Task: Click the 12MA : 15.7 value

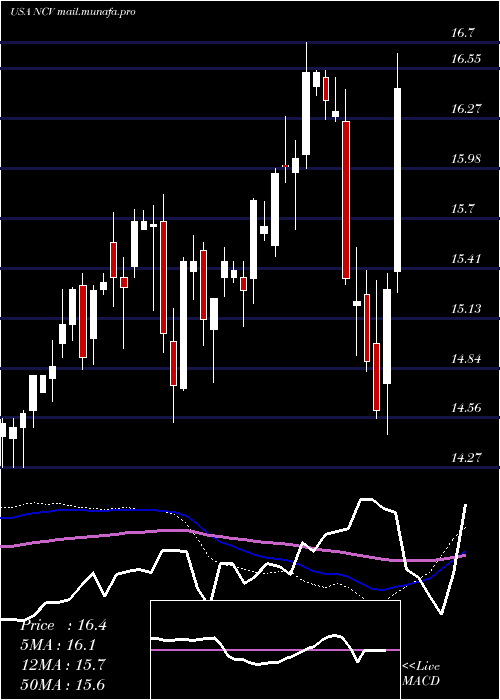Action: tap(63, 665)
